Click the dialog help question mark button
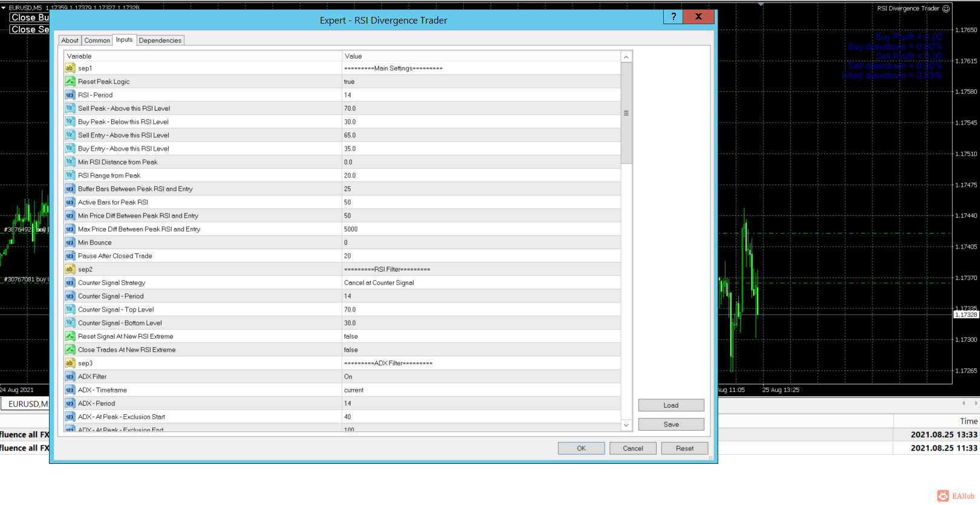Viewport: 980px width, 505px height. pos(673,16)
